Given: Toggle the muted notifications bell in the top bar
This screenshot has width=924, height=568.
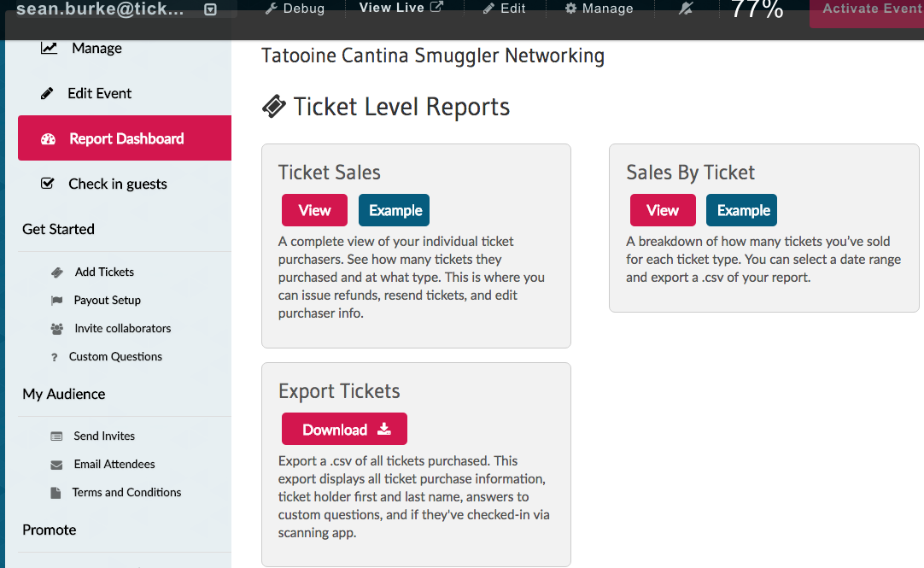Looking at the screenshot, I should tap(686, 9).
